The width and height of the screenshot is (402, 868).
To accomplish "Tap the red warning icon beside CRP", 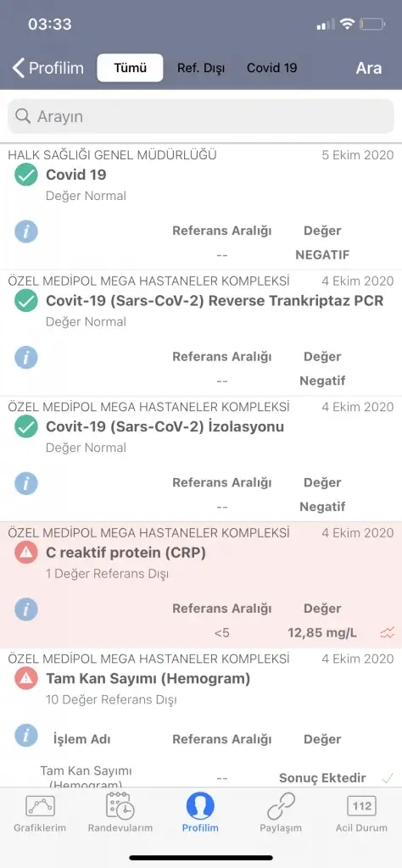I will point(26,553).
